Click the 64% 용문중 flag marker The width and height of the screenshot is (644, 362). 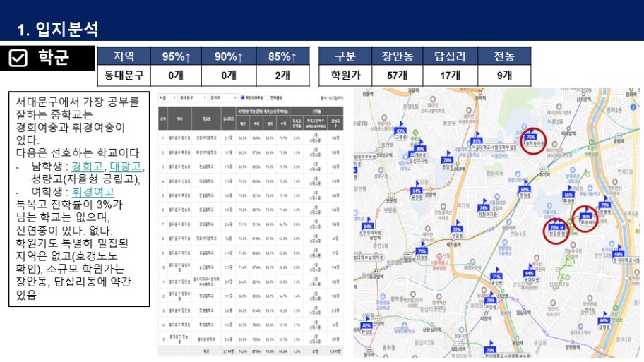click(417, 191)
